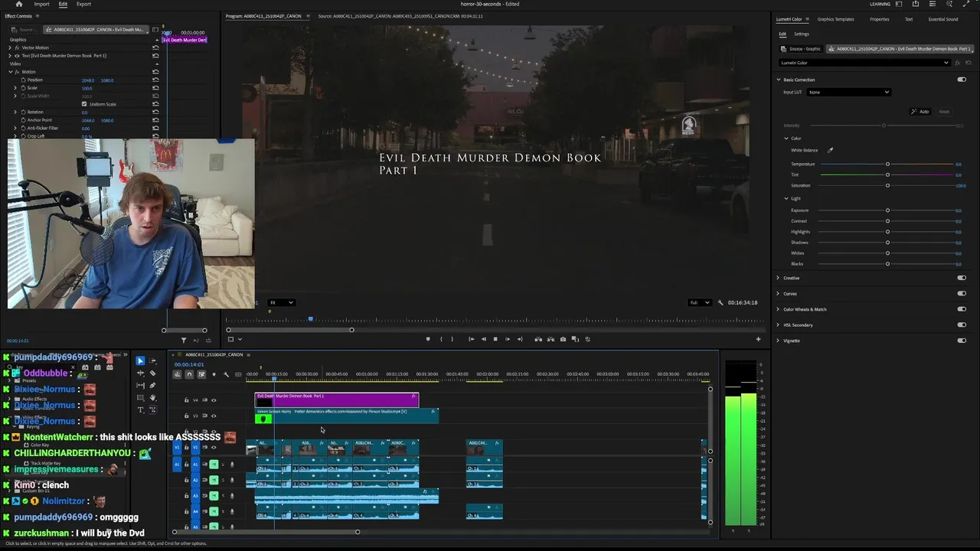Adjust the Exposure slider handle
The height and width of the screenshot is (551, 980).
click(887, 210)
